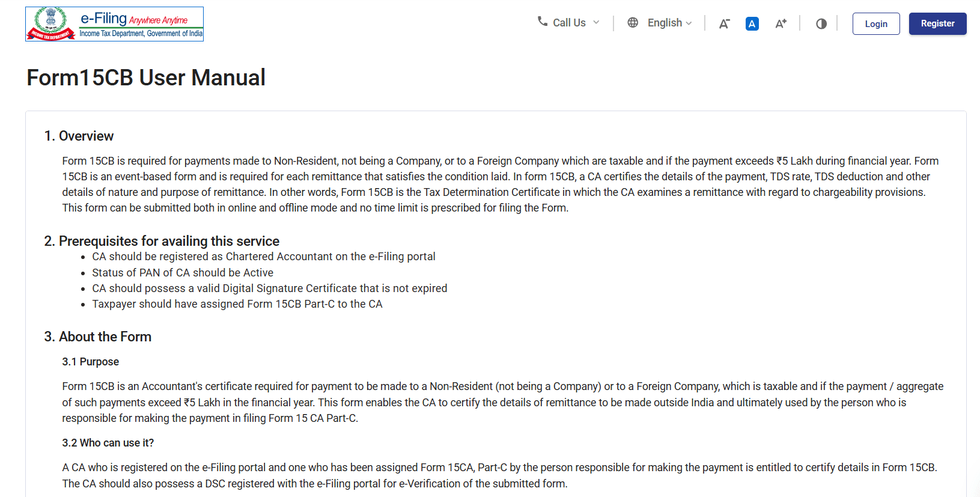
Task: Reset to default font size A icon
Action: [752, 23]
